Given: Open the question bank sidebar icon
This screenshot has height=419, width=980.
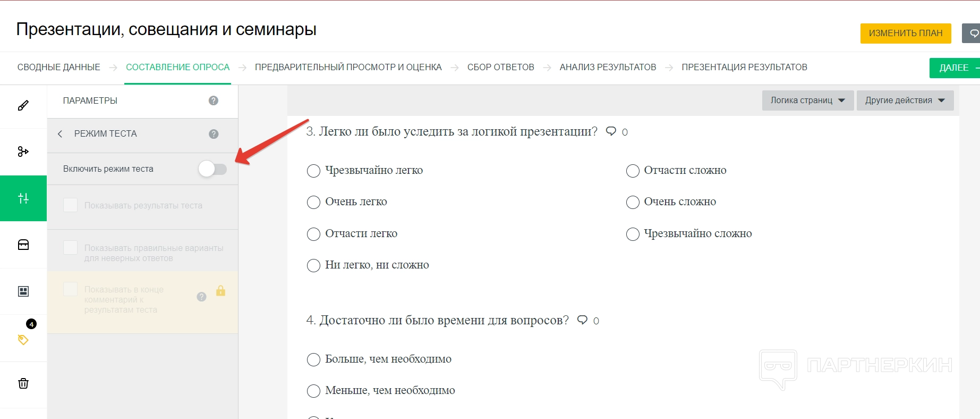Looking at the screenshot, I should (23, 245).
